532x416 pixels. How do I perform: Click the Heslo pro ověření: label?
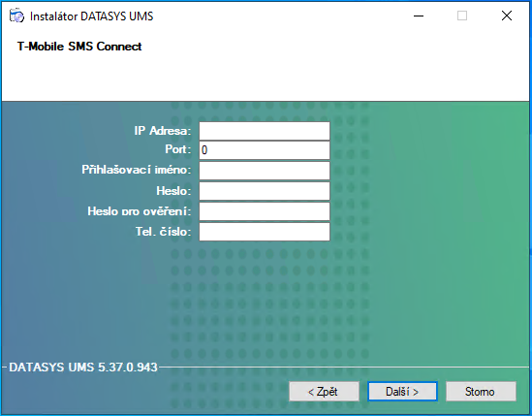click(x=140, y=211)
